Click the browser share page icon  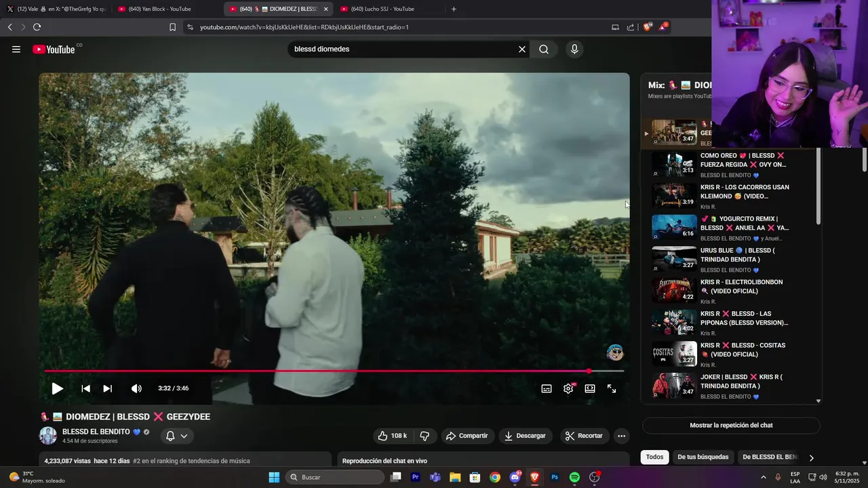(x=631, y=27)
